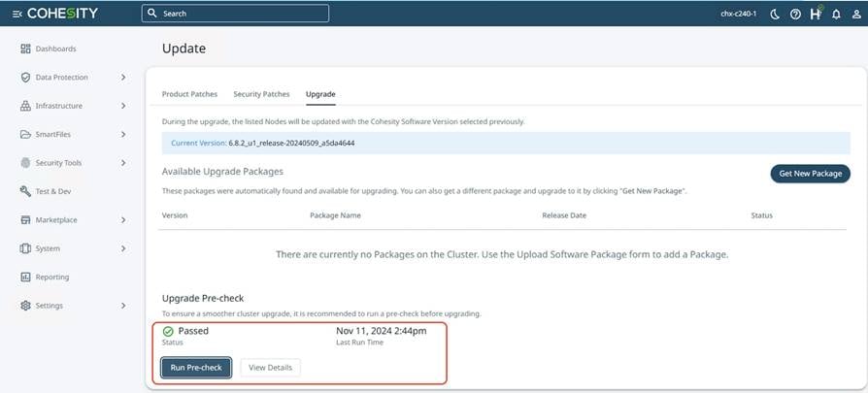This screenshot has width=868, height=393.
Task: Click the Release Date column header
Action: point(564,215)
